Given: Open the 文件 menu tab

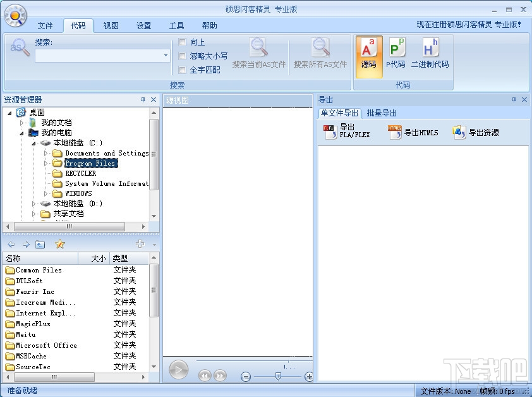Looking at the screenshot, I should click(x=45, y=25).
